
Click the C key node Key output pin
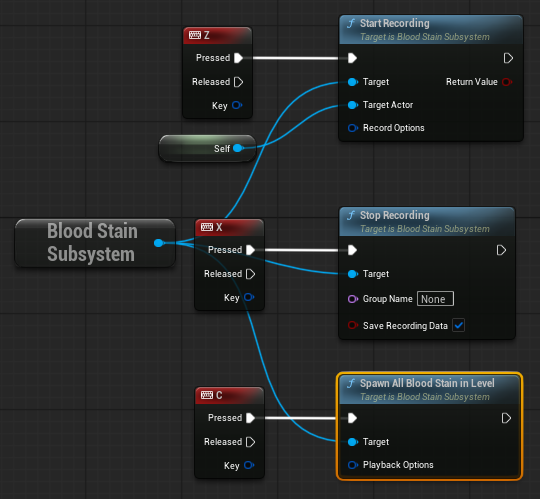tap(249, 465)
